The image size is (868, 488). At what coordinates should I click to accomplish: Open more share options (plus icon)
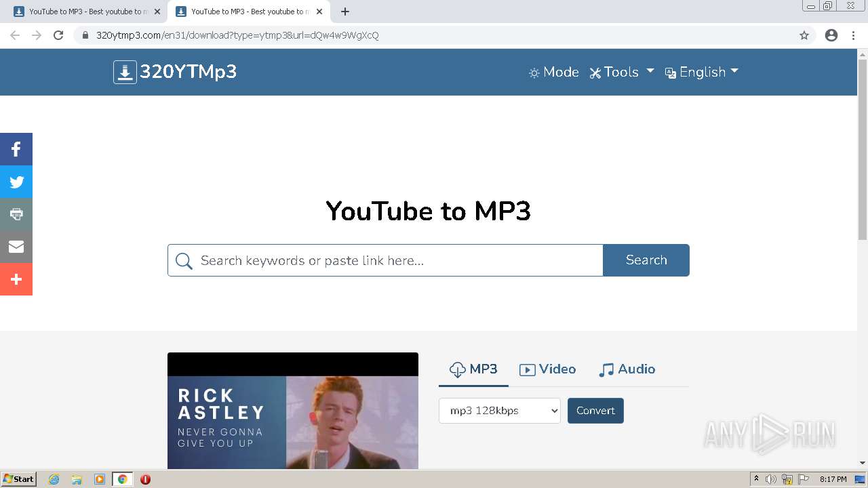[x=16, y=279]
